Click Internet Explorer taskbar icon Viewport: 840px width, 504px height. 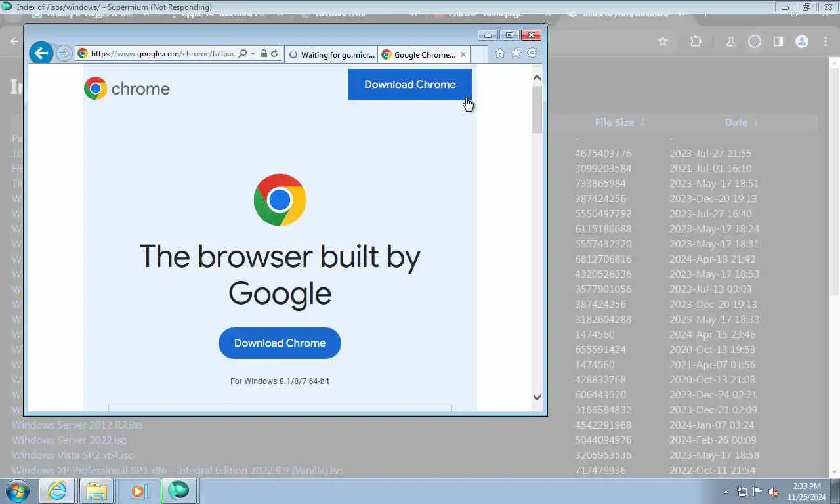pyautogui.click(x=56, y=491)
